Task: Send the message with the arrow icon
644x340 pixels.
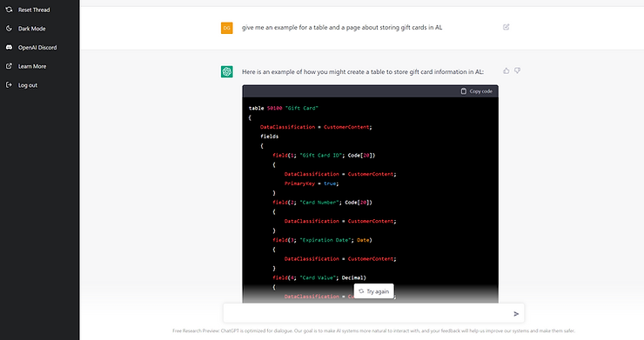Action: 516,314
